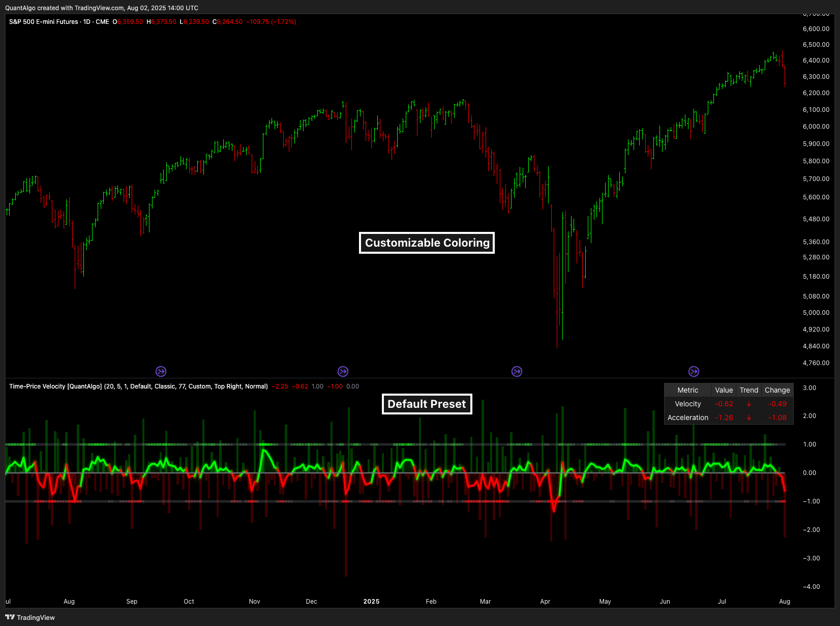The image size is (840, 626).
Task: Click the −4.00 indicator scale label
Action: [x=811, y=587]
